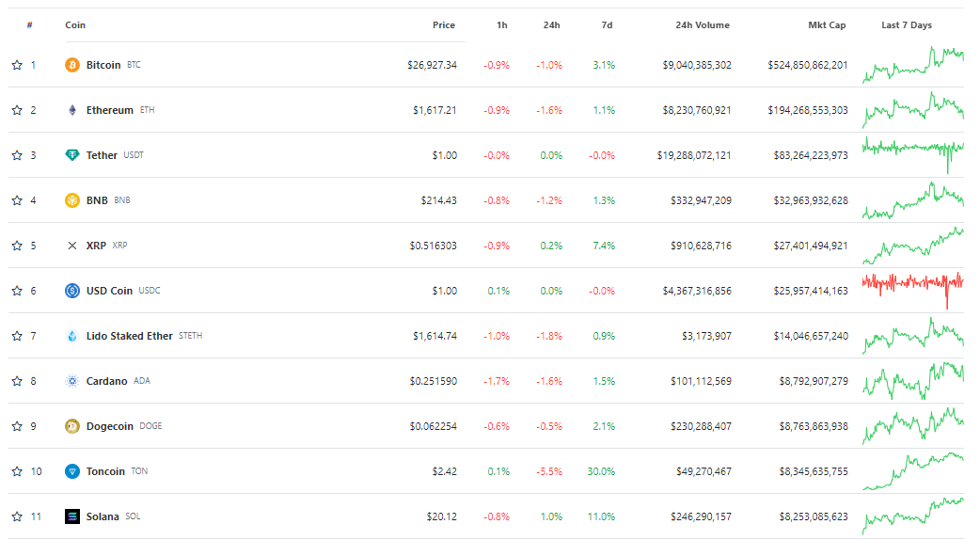Image resolution: width=980 pixels, height=540 pixels.
Task: Sort by the 7d column header
Action: coord(607,25)
